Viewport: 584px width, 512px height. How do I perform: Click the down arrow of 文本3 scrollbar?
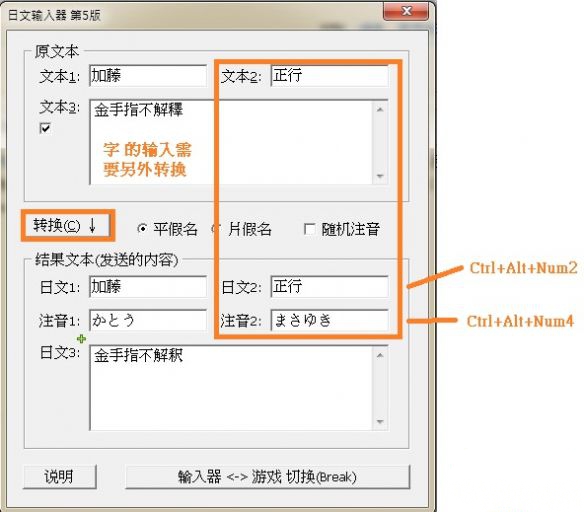coord(380,176)
